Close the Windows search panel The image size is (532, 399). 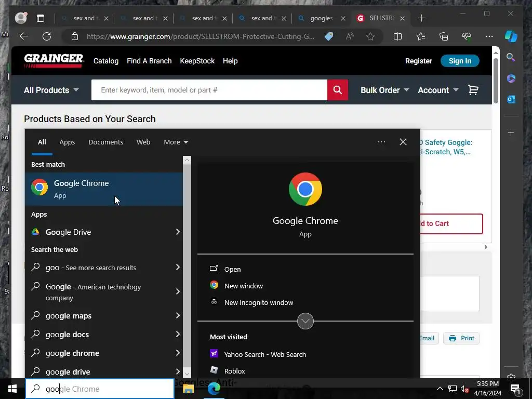click(x=403, y=142)
